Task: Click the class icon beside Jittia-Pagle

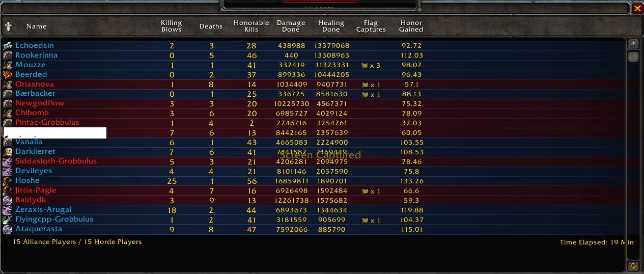Action: (x=7, y=190)
